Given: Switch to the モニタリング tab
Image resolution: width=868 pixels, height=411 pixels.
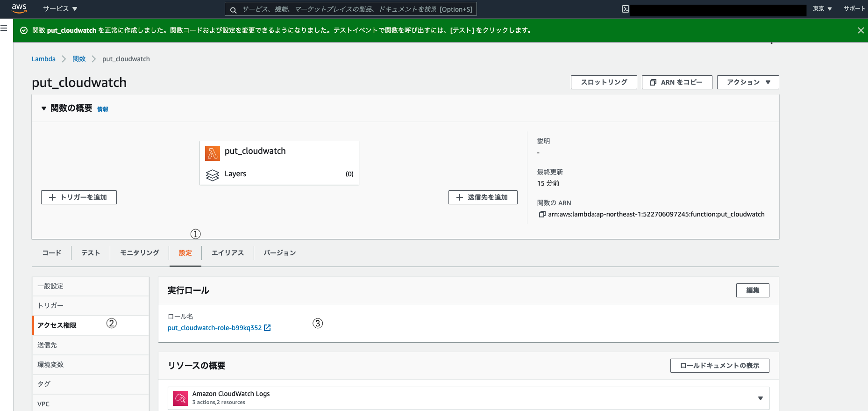Looking at the screenshot, I should pyautogui.click(x=140, y=253).
